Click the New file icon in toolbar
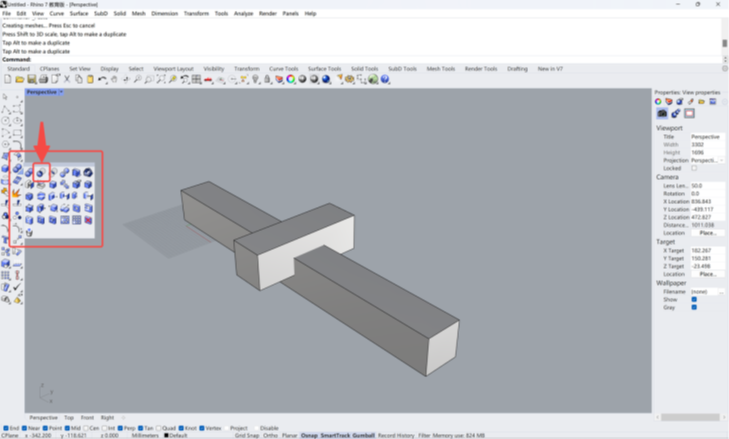The width and height of the screenshot is (729, 439). [x=9, y=79]
